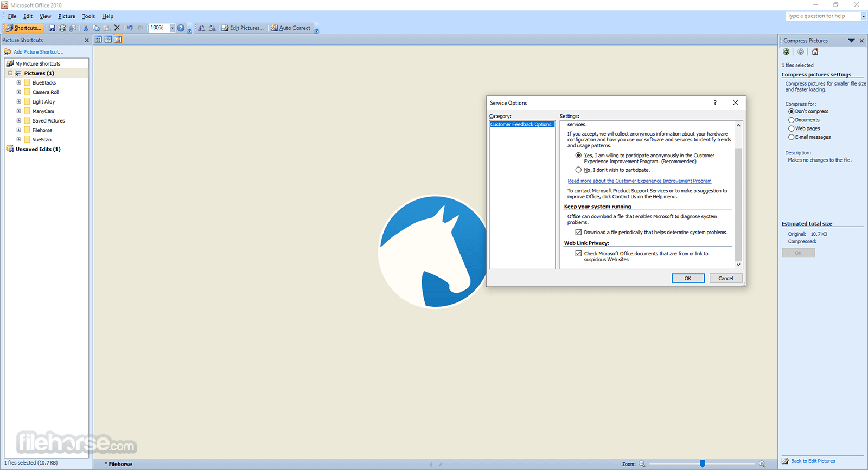Open the View menu
Viewport: 868px width, 470px height.
click(46, 16)
